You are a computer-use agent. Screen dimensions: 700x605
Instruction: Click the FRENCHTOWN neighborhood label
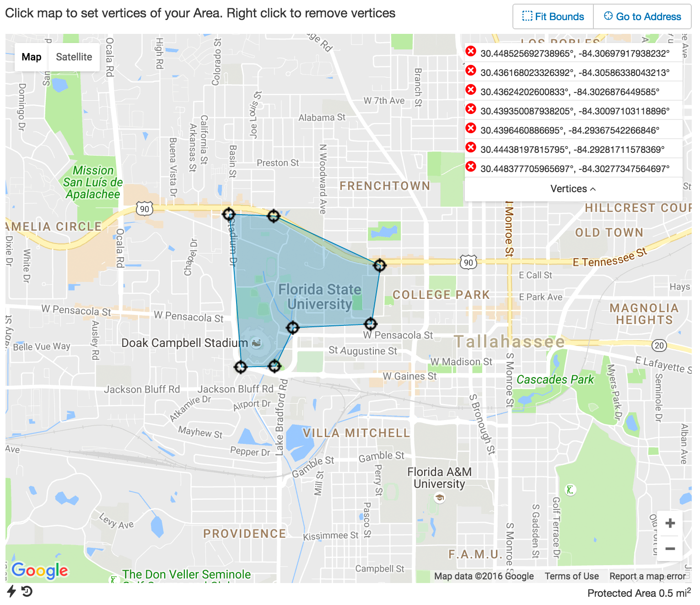(x=385, y=186)
